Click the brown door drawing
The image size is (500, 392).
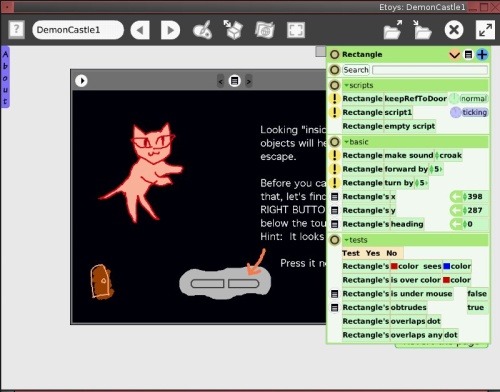click(x=102, y=282)
